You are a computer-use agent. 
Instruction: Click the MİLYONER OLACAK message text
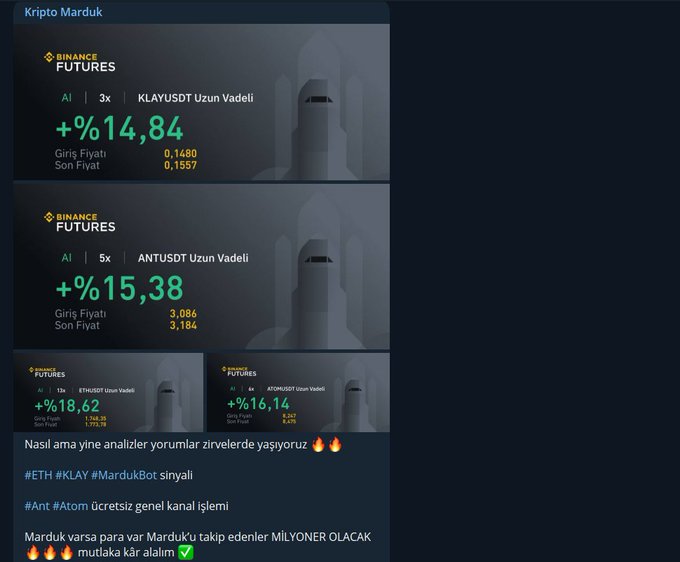tap(321, 537)
